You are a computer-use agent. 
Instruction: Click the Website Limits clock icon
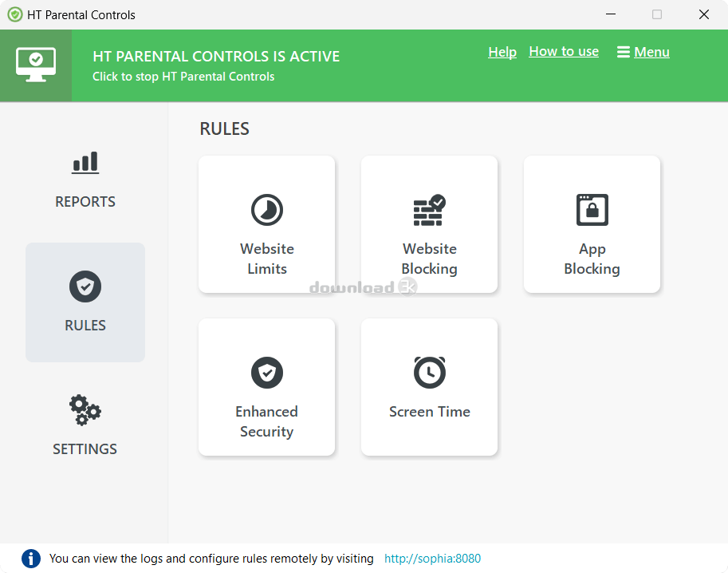267,210
